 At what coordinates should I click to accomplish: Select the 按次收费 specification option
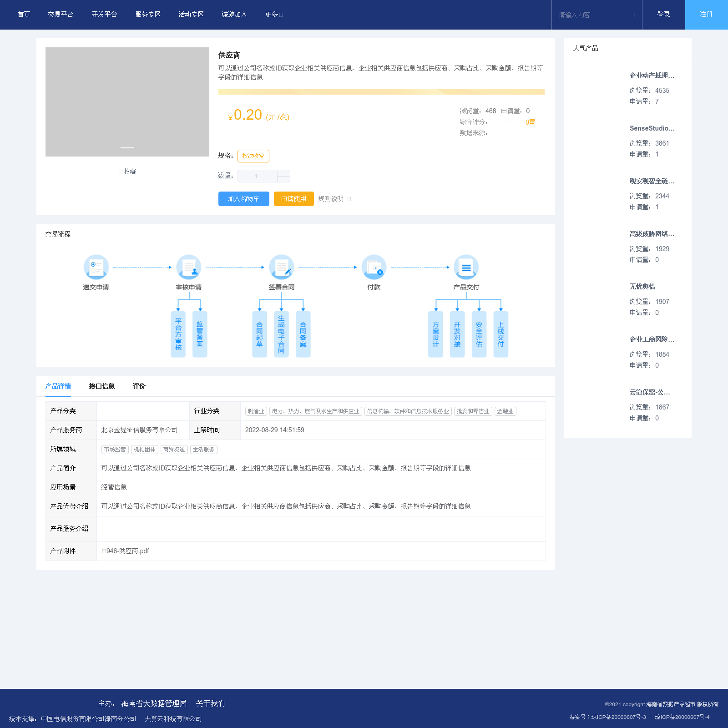point(253,156)
